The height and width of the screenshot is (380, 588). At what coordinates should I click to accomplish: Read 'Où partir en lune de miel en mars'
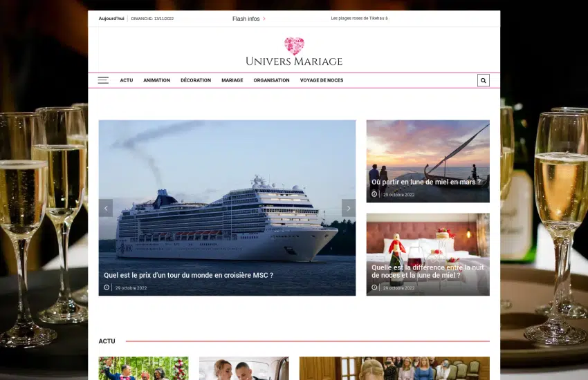(x=425, y=182)
